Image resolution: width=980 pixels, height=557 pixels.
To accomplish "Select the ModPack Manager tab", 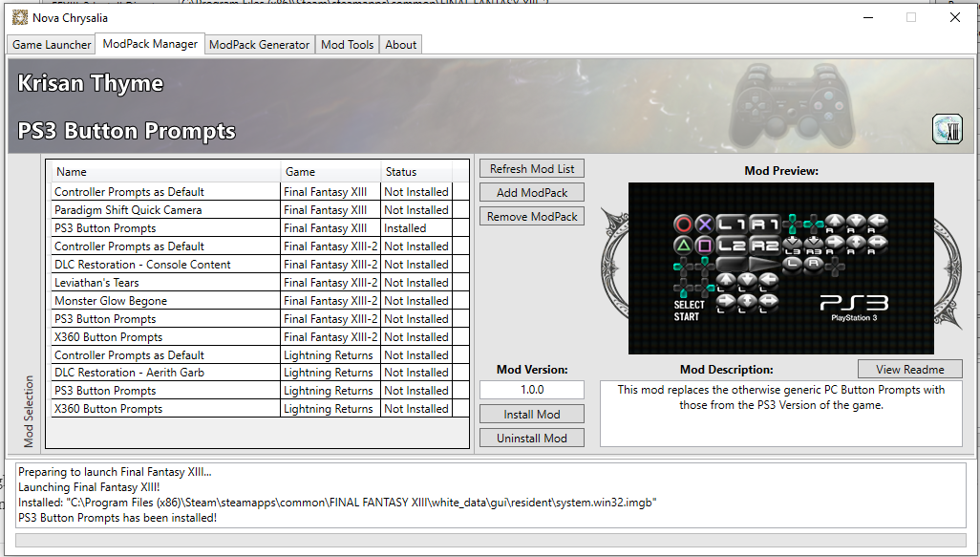I will [x=150, y=44].
